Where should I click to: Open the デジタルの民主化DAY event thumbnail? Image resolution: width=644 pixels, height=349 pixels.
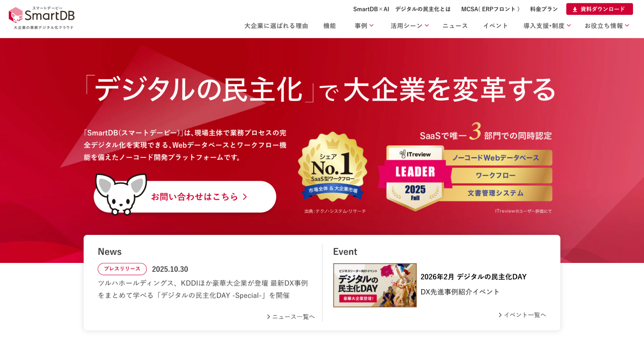[x=375, y=285]
